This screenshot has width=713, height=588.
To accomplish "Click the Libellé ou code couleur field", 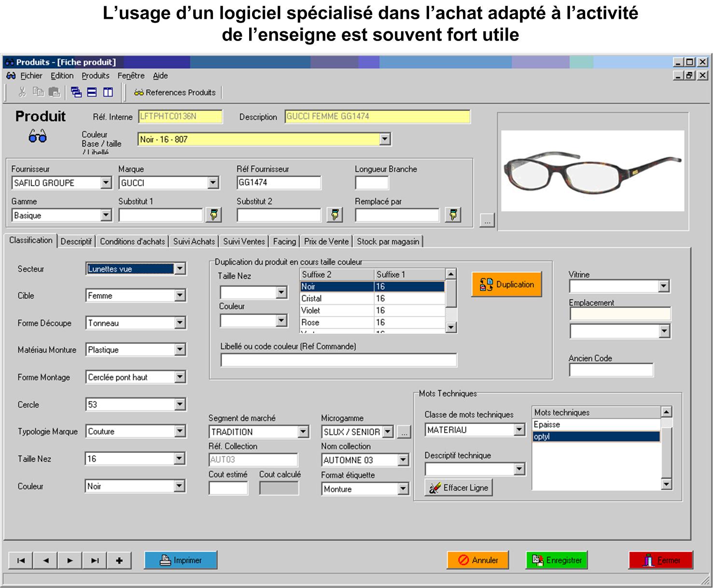I will point(338,360).
